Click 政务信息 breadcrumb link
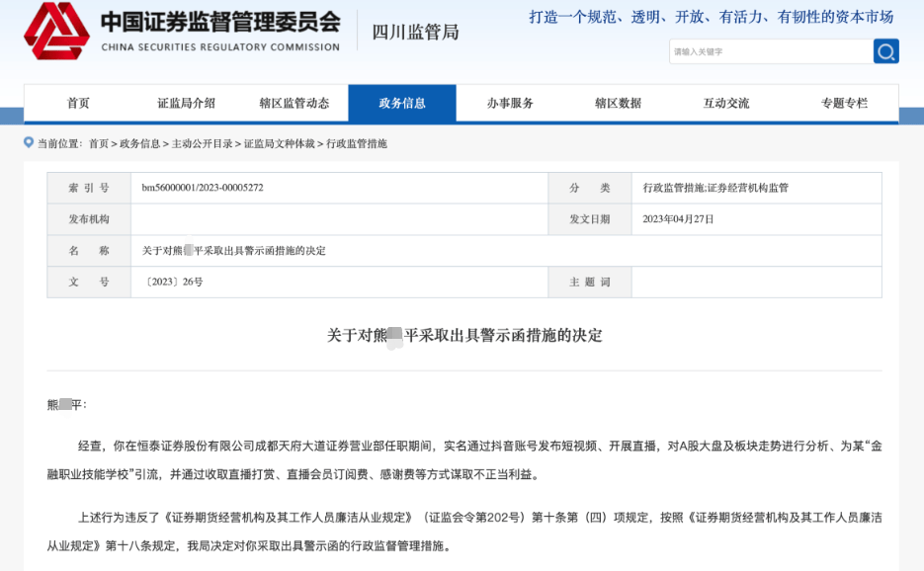The width and height of the screenshot is (924, 571). click(140, 144)
